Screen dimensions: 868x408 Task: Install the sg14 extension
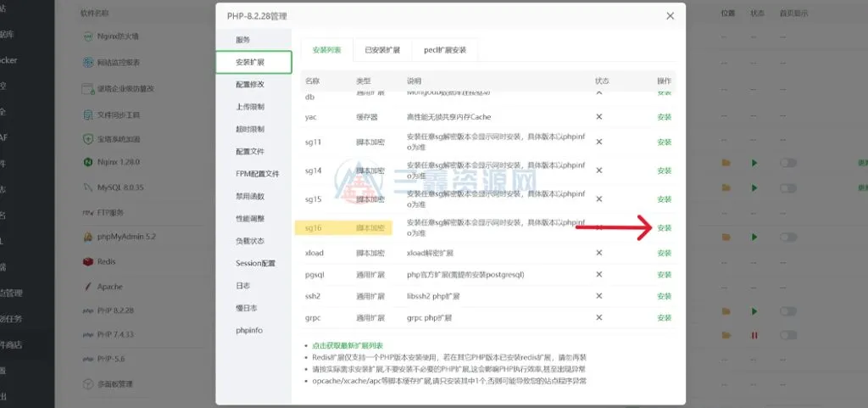[664, 170]
